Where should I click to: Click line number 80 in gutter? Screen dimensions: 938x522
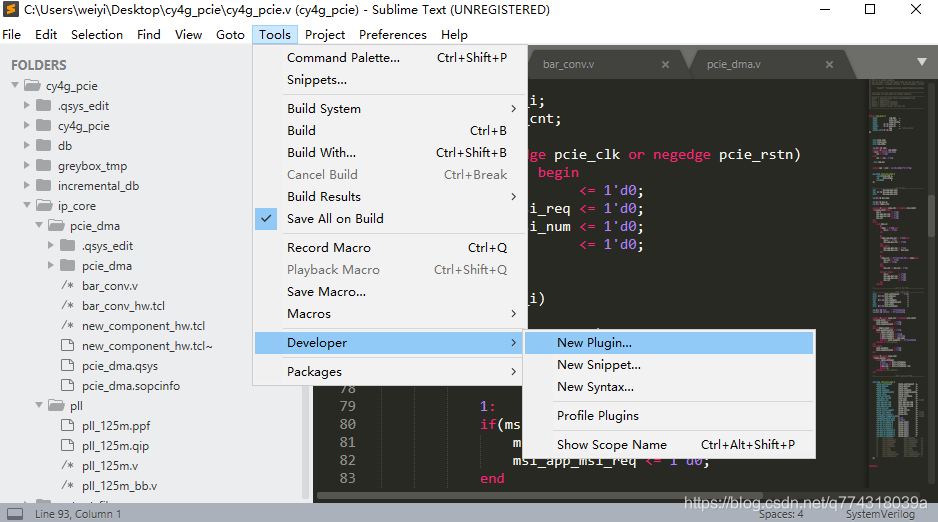(348, 424)
